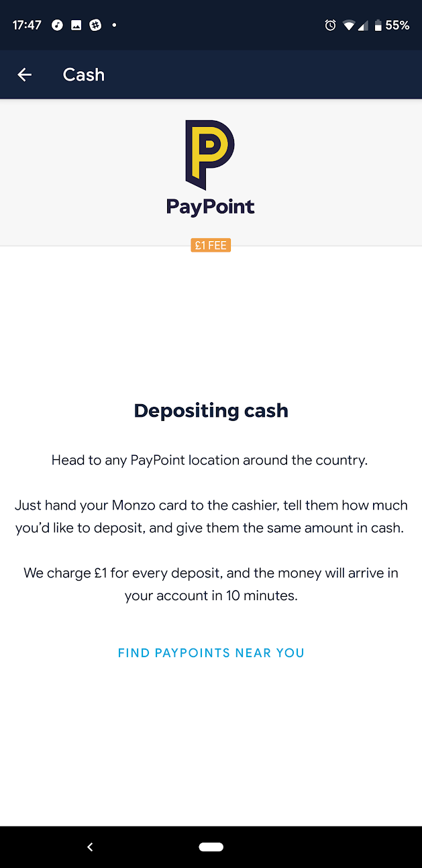Tap the Wi-Fi signal status icon
Screen dimensions: 422x868
click(x=348, y=26)
